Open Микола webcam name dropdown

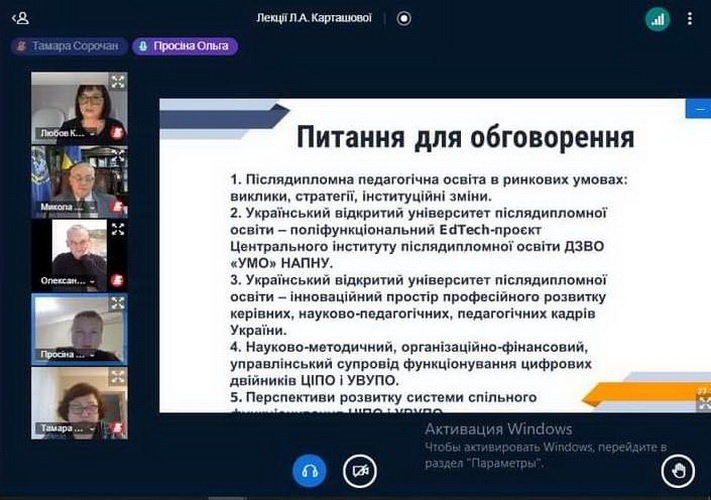click(x=66, y=207)
